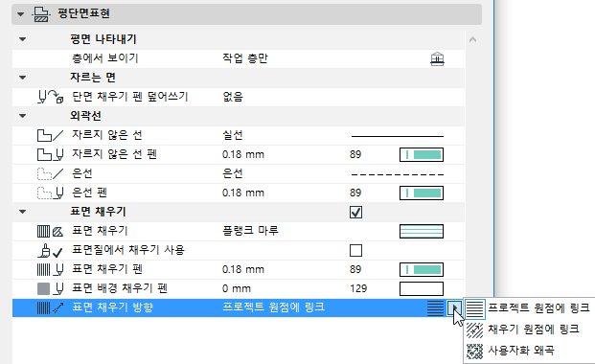The image size is (595, 364).
Task: Click the 표면 채우기 방향 orientation icon
Action: point(50,307)
